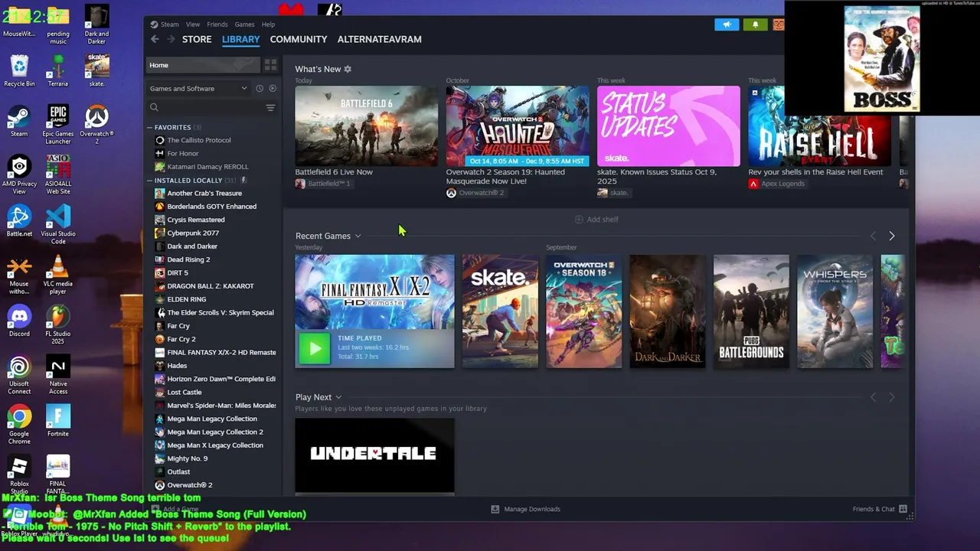Open Overwatch 2 Haunted Masquerade news card
Viewport: 980px width, 551px height.
(x=518, y=126)
